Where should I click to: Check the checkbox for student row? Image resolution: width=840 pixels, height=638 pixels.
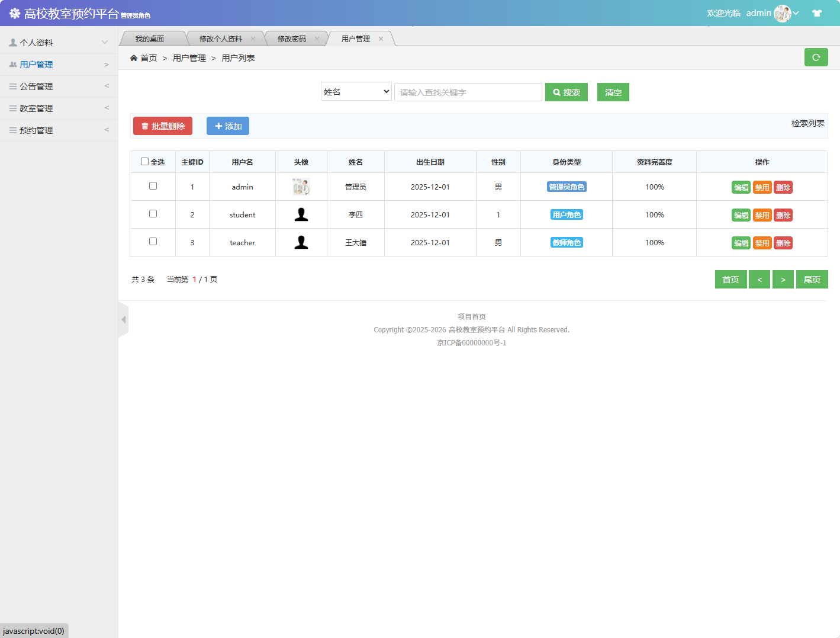[153, 214]
